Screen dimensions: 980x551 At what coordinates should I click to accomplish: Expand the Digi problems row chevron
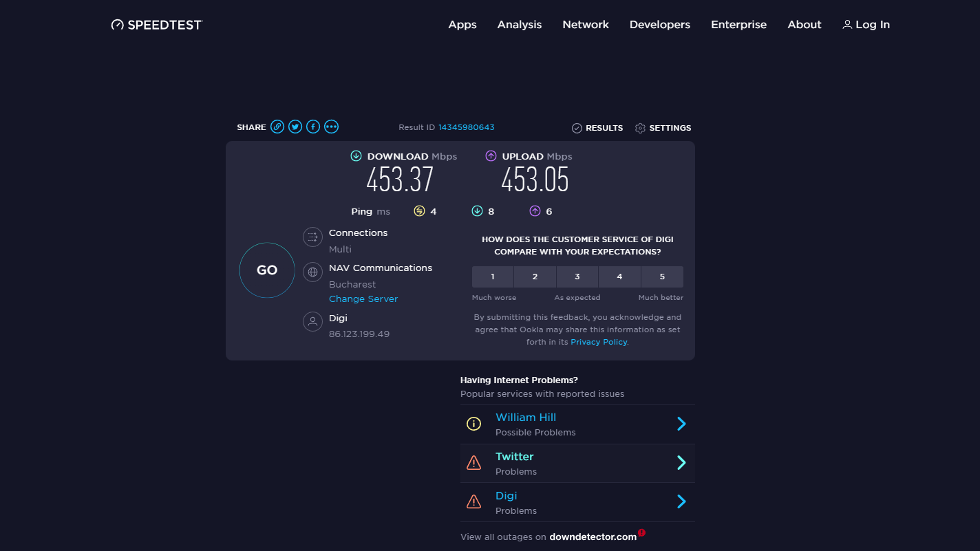click(681, 502)
